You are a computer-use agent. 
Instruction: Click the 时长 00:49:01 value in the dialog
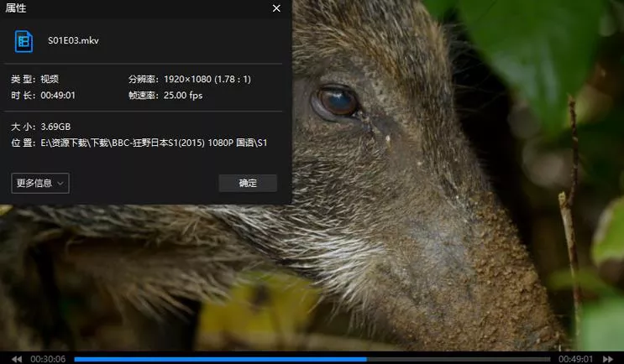tap(58, 96)
